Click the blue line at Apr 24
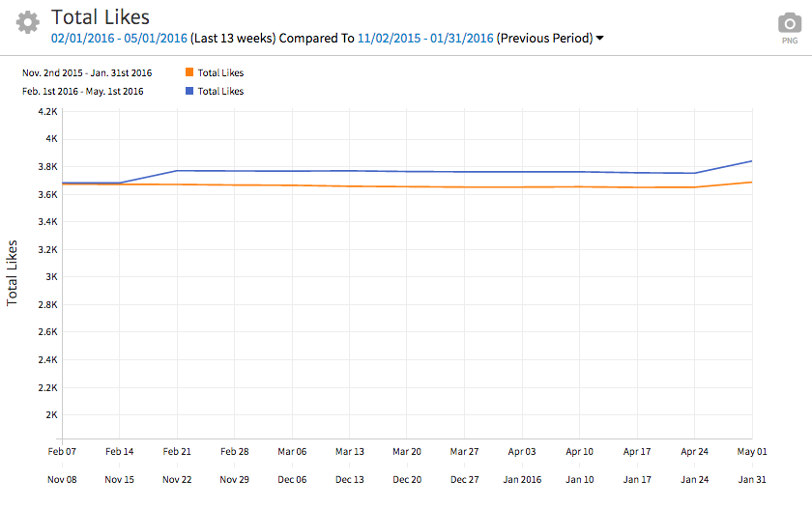The image size is (812, 509). coord(694,173)
